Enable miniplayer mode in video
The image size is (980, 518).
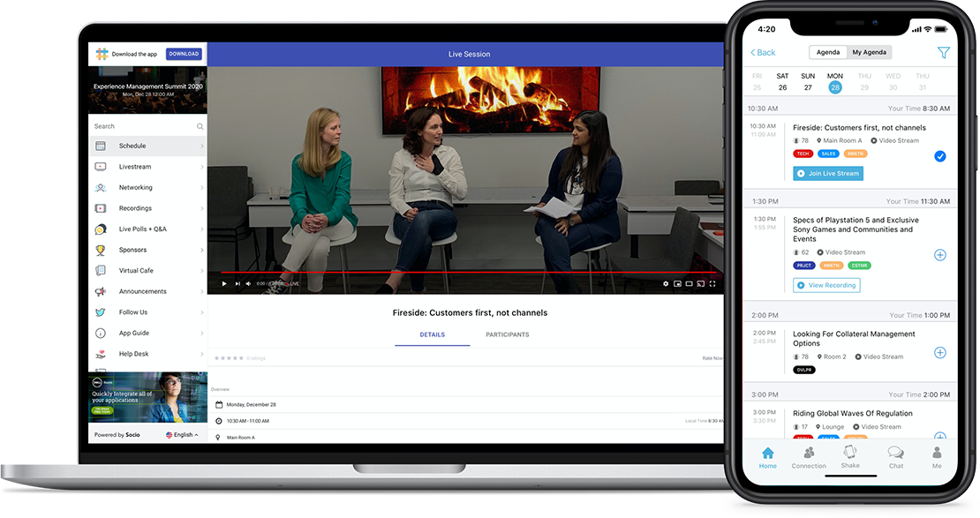coord(677,283)
